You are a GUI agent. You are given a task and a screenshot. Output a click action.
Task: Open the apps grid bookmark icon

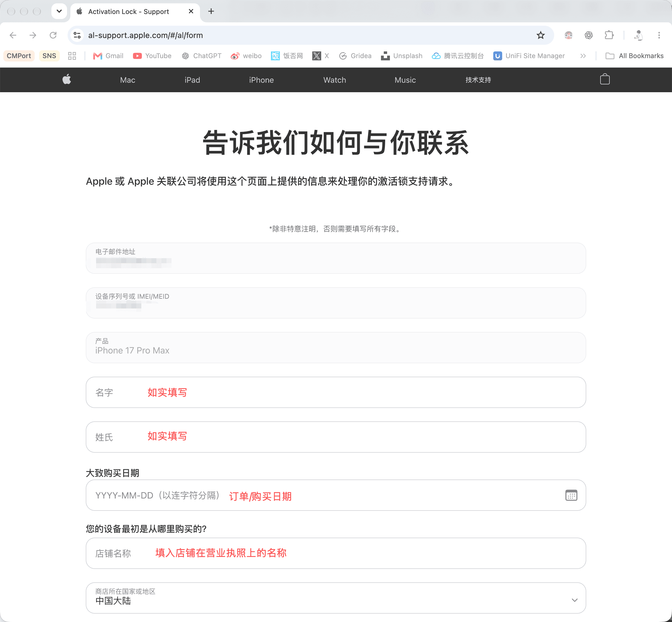72,56
